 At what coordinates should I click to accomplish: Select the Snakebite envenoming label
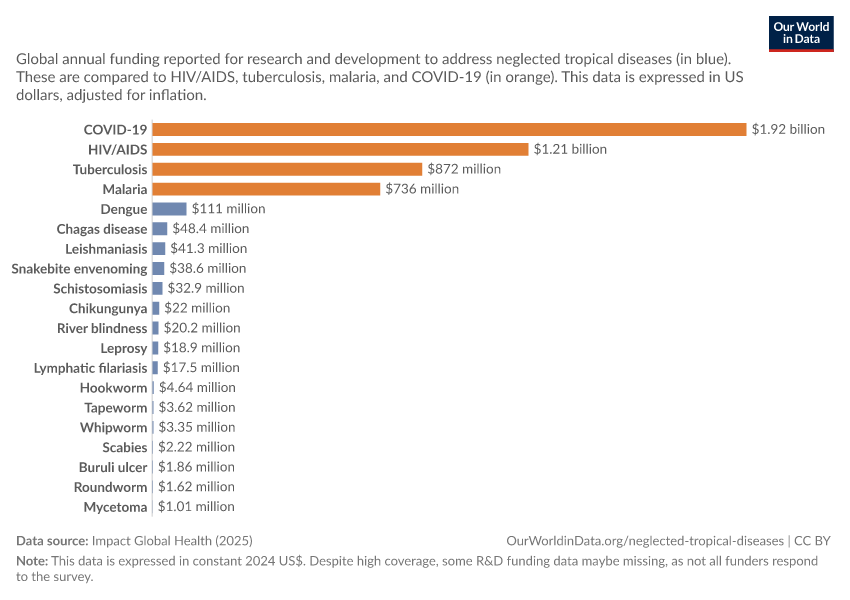click(x=79, y=269)
